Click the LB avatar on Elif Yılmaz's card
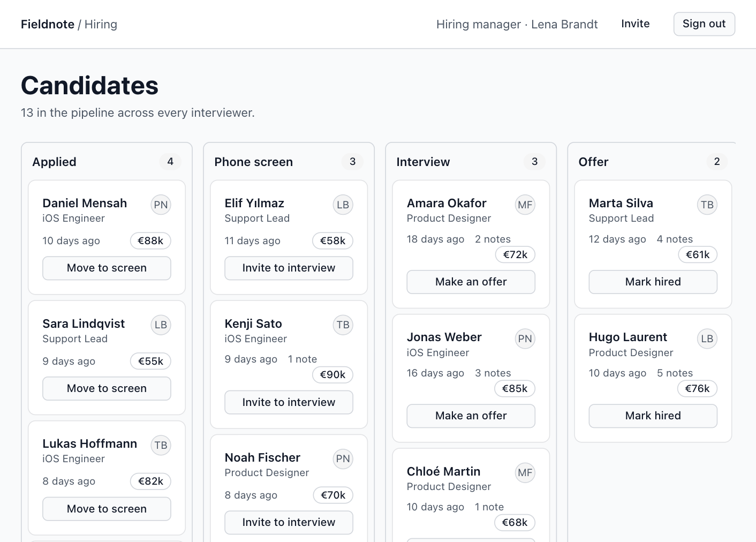Image resolution: width=756 pixels, height=542 pixels. coord(343,205)
